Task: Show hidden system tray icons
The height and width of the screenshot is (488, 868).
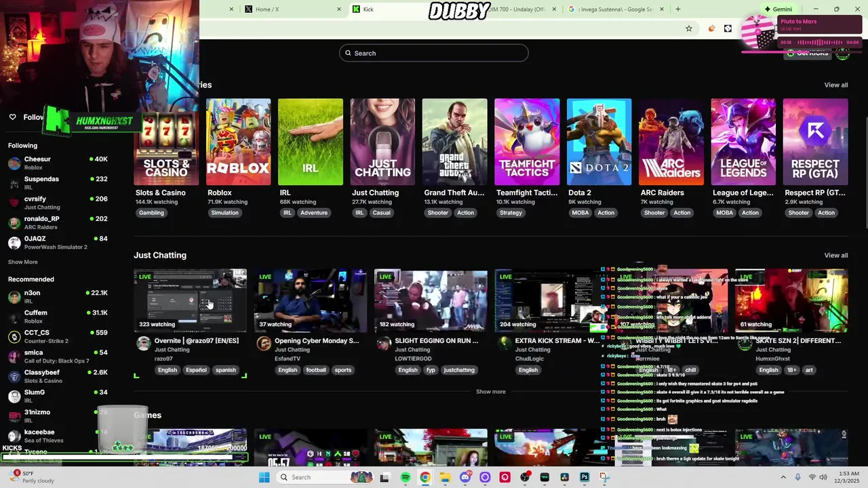Action: tap(783, 477)
